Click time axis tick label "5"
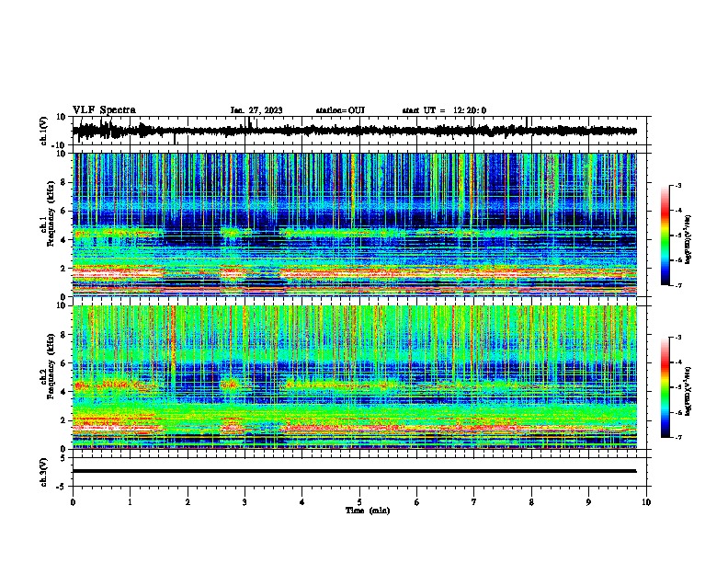 coord(359,502)
